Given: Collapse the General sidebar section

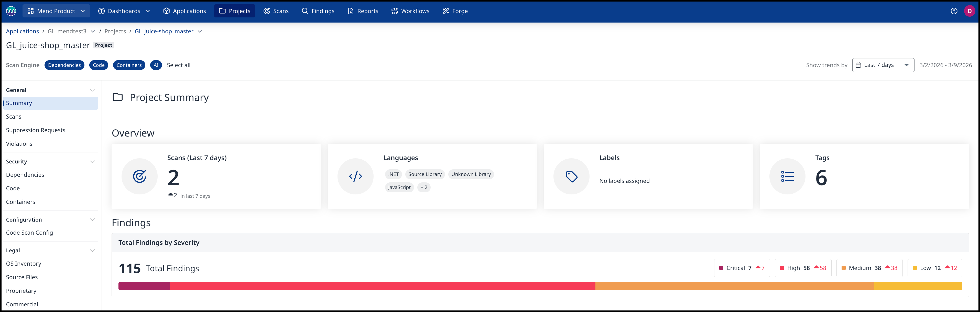Looking at the screenshot, I should 92,90.
